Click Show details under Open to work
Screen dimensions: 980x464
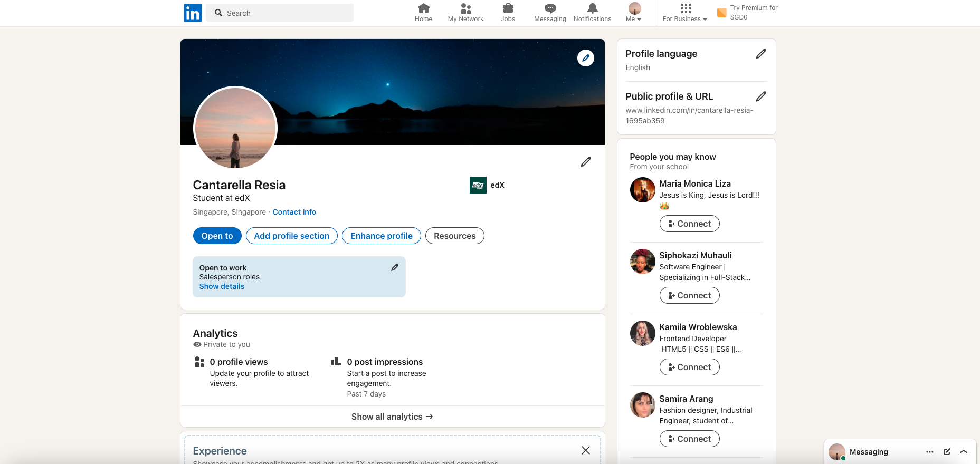tap(222, 286)
